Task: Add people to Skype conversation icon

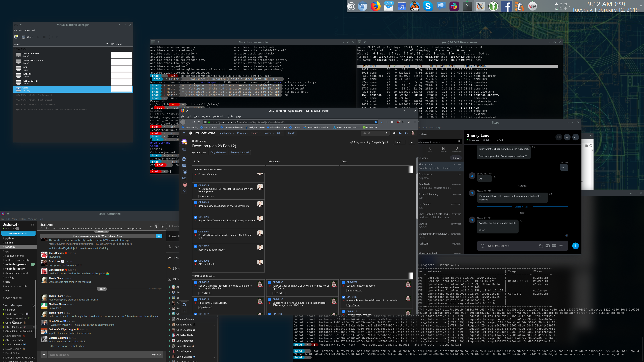Action: [x=576, y=137]
